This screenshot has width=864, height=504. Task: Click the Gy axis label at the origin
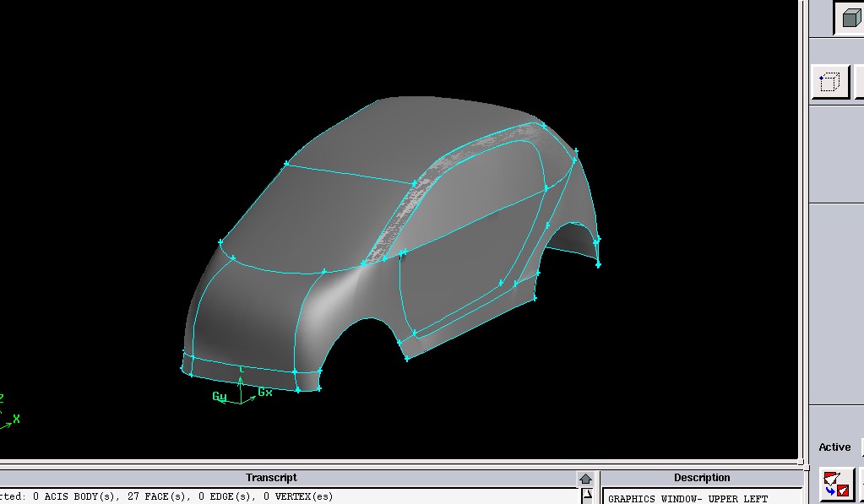pyautogui.click(x=219, y=396)
